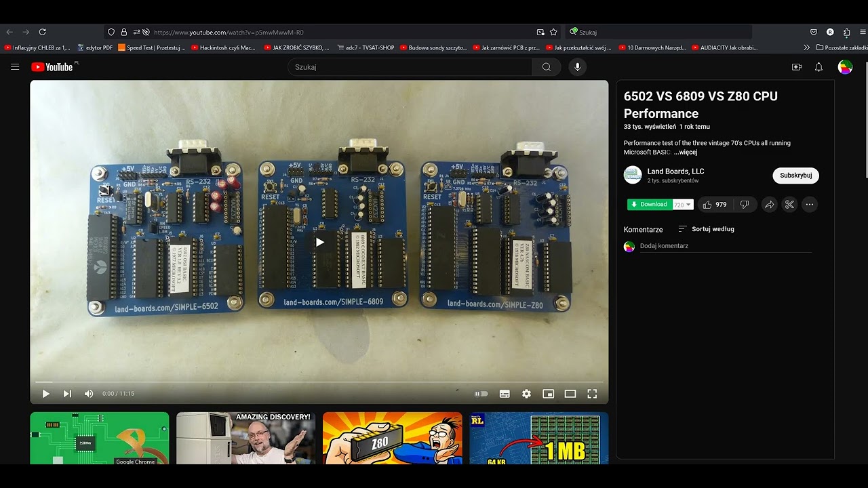Open the Z80 cartoon video thumbnail
Screen dimensions: 868x488
392,438
